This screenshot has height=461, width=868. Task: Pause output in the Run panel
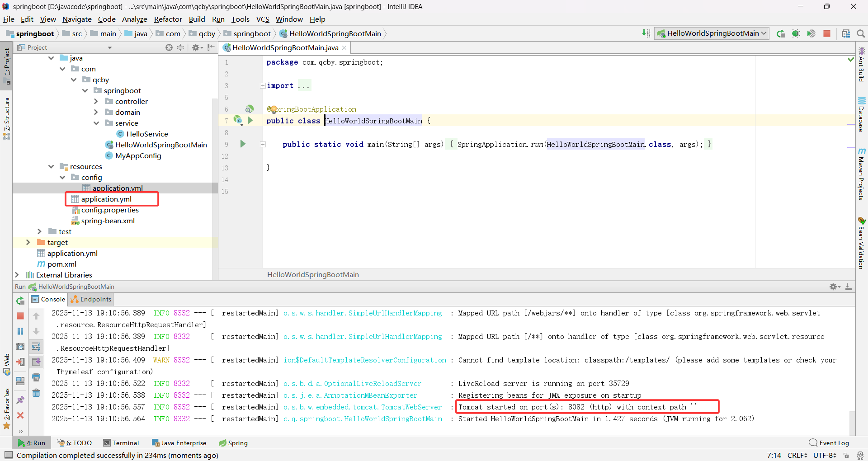[20, 331]
